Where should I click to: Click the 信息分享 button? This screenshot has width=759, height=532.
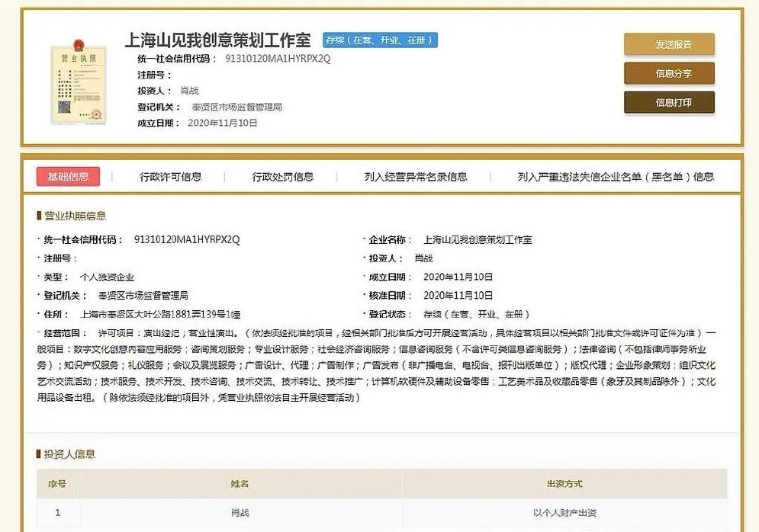pos(669,74)
